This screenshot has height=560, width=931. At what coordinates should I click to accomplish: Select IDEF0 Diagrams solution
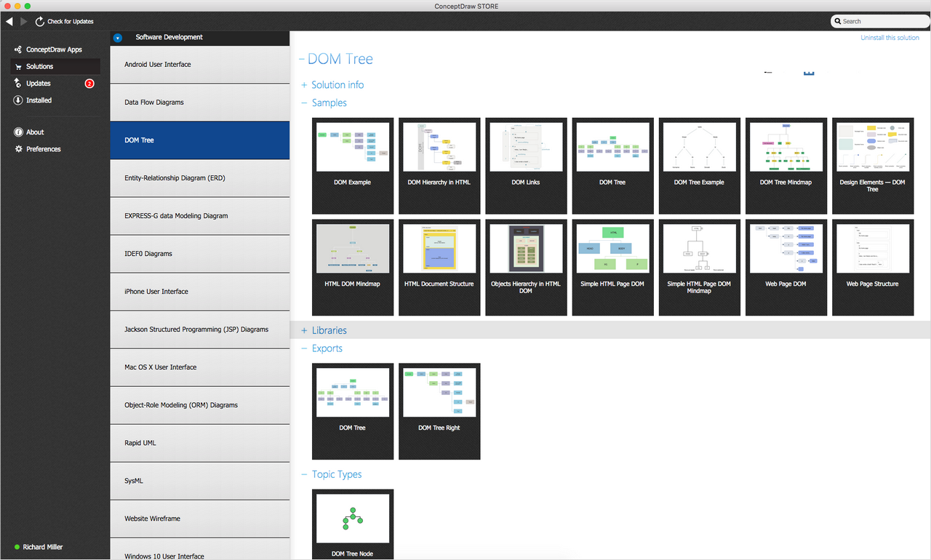pos(200,254)
